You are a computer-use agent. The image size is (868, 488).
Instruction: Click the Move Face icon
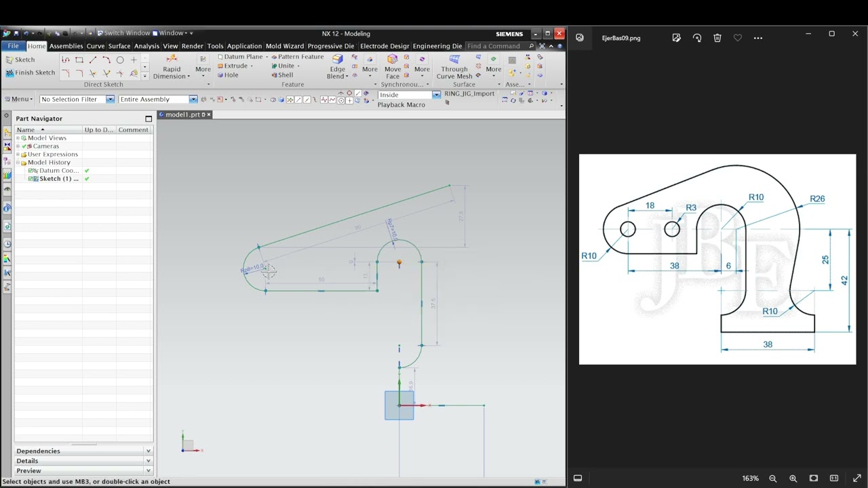click(393, 60)
